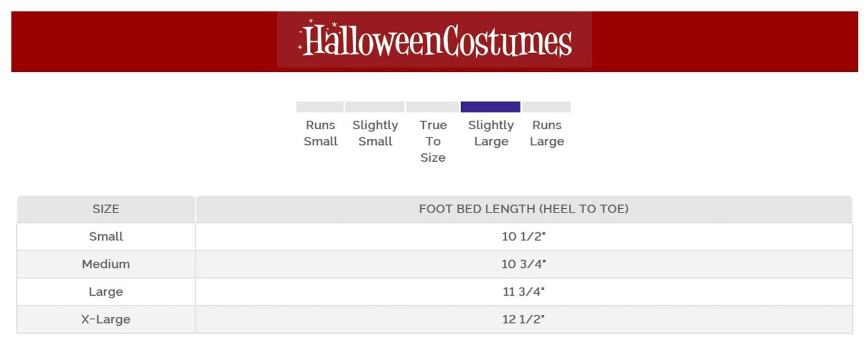Click the gray Runs Small fit bar
868x350 pixels.
tap(319, 107)
